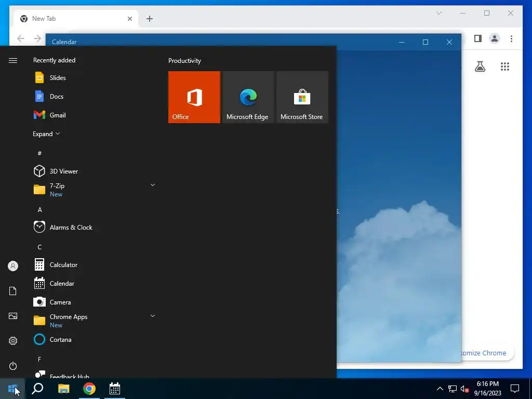Jump to the # letter index header

click(39, 153)
